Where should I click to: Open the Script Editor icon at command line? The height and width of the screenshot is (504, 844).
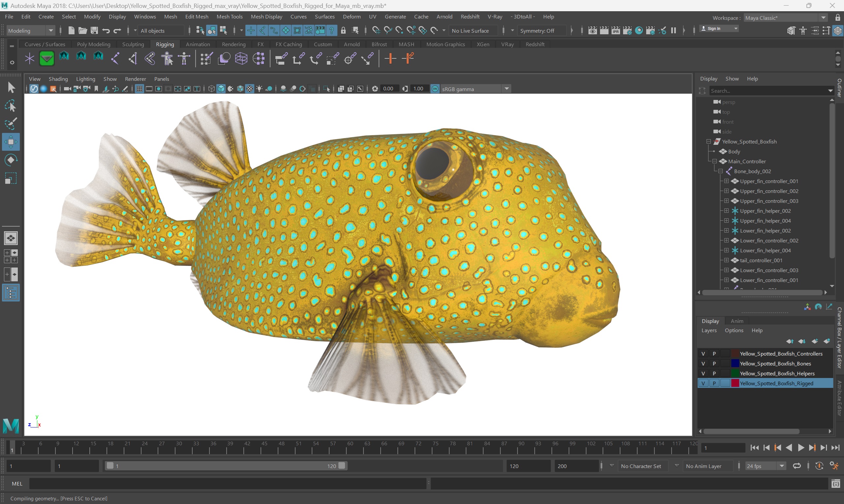coord(836,484)
